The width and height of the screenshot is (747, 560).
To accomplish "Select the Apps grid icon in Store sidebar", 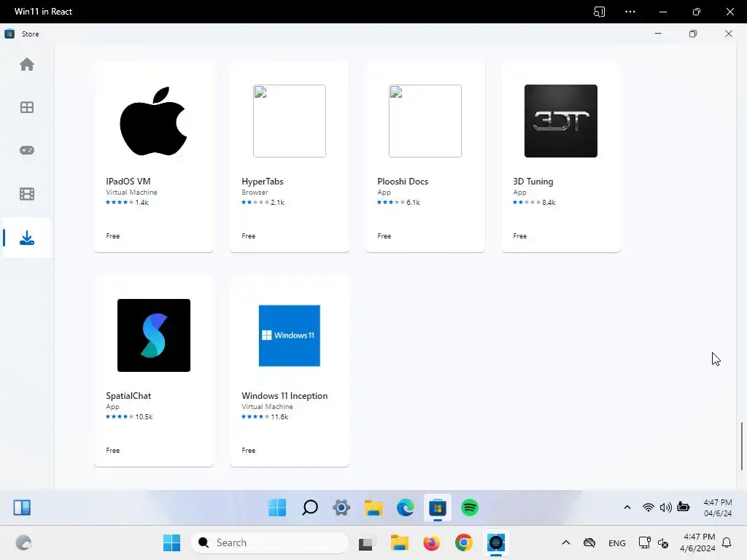I will [27, 107].
